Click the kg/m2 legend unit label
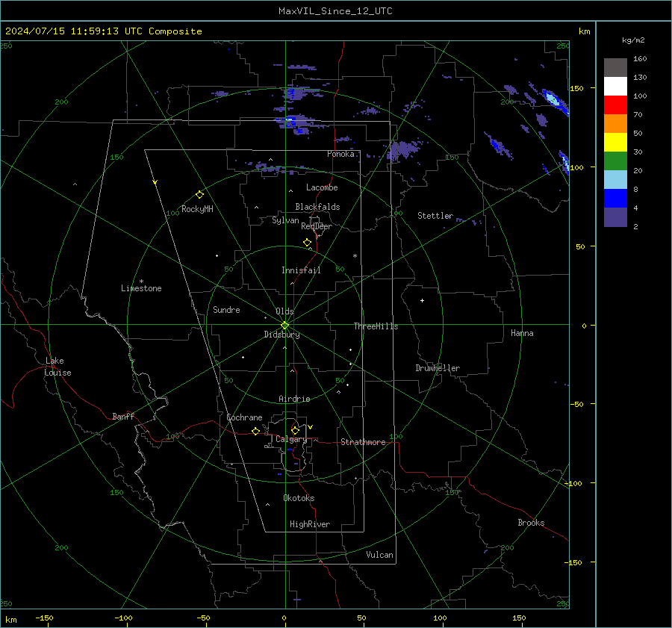Image resolution: width=672 pixels, height=628 pixels. [633, 40]
